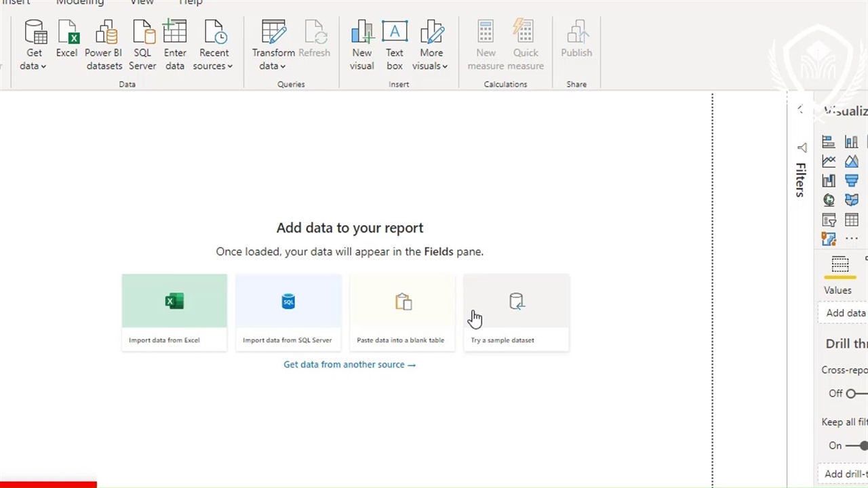This screenshot has height=488, width=868.
Task: Click Get data from another source link
Action: tap(349, 365)
